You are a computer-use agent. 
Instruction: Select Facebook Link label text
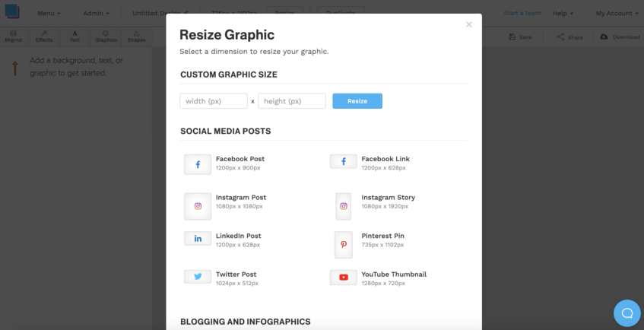[385, 159]
